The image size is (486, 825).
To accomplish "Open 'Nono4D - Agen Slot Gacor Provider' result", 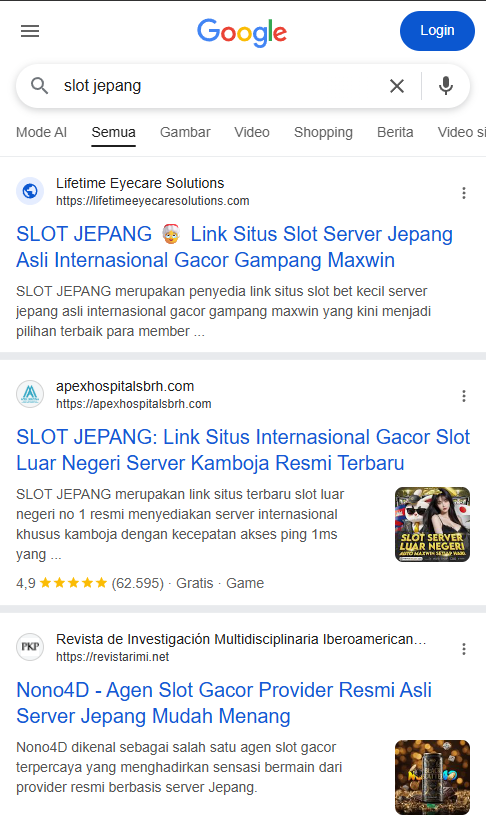I will click(x=224, y=703).
